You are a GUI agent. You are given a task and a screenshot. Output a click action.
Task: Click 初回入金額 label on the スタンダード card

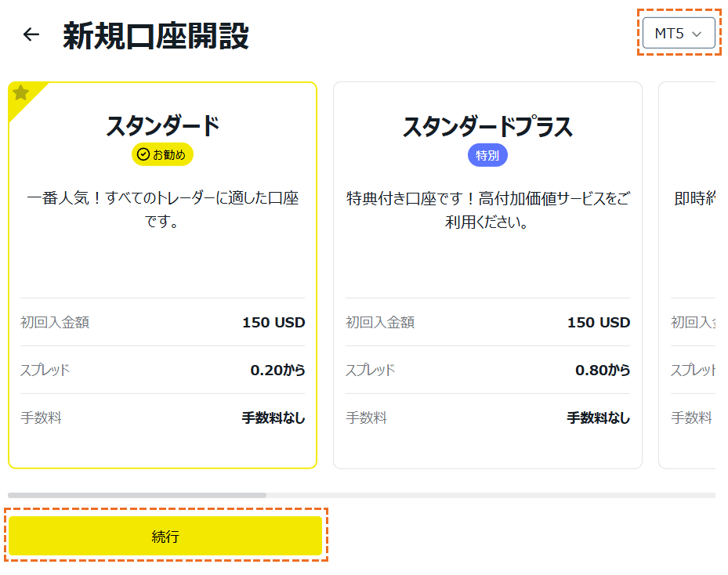pos(55,322)
